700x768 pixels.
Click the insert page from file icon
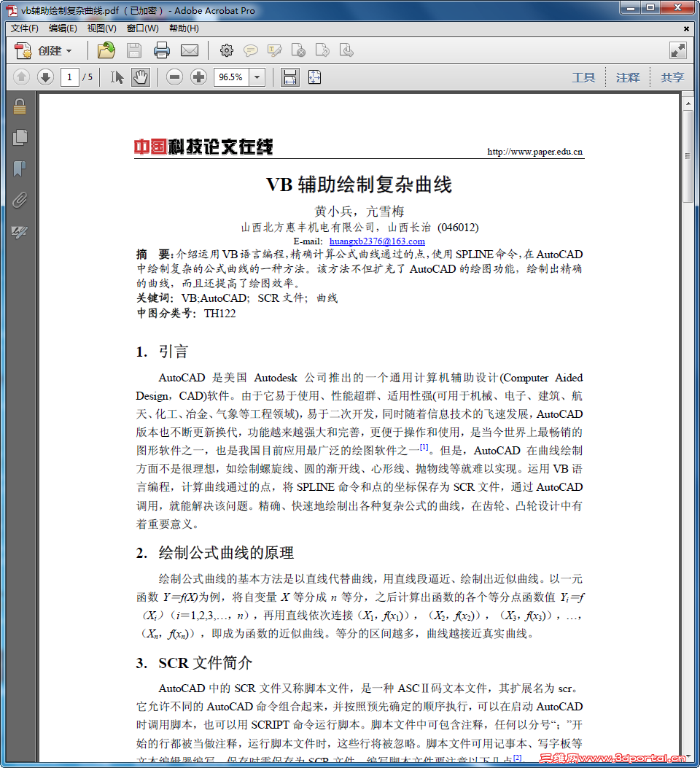346,50
